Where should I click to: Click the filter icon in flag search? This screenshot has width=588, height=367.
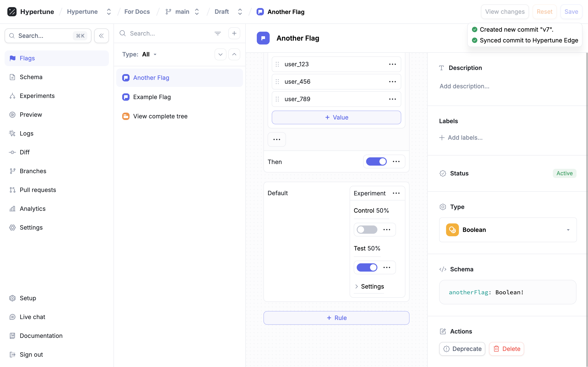pos(218,33)
